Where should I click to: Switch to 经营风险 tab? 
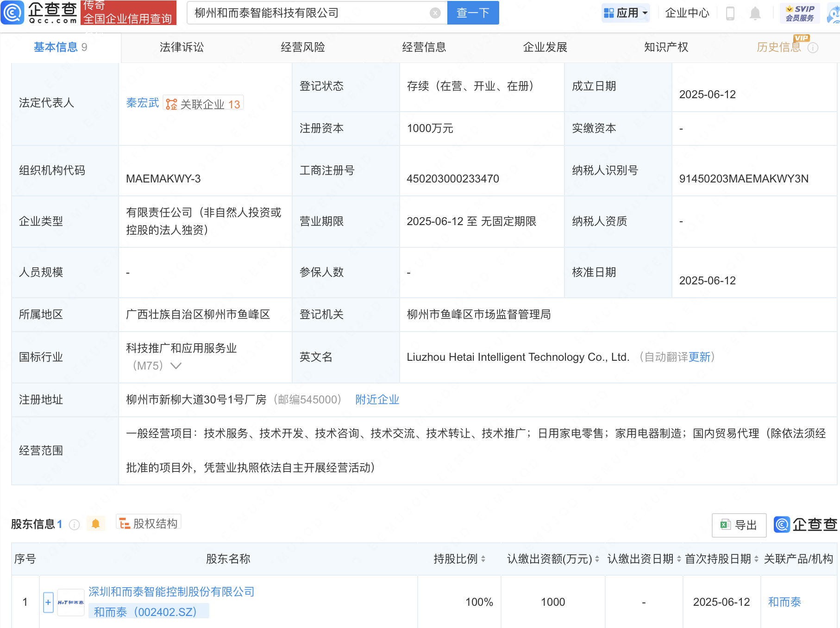[303, 47]
